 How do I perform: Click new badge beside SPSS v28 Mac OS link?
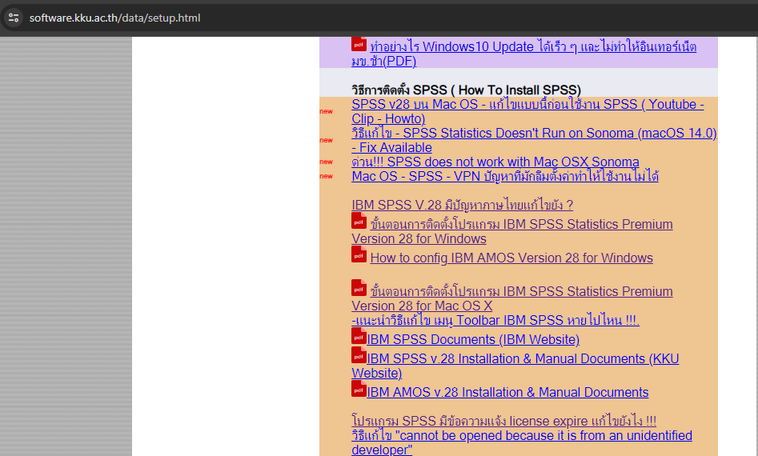(x=326, y=112)
